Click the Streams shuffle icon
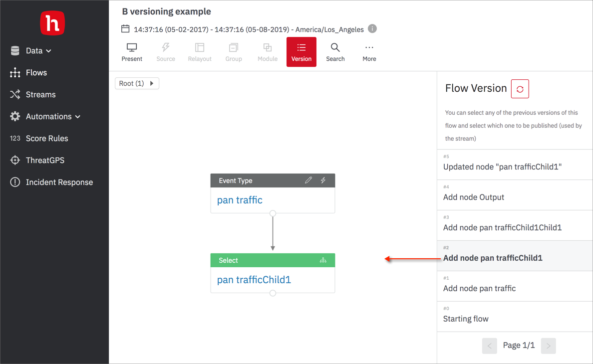This screenshot has height=364, width=593. [15, 94]
